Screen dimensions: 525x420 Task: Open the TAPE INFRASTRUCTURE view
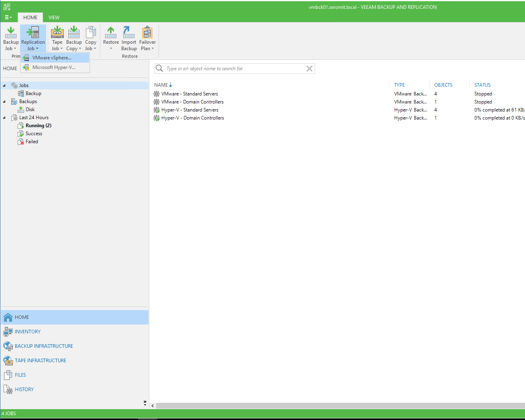[x=75, y=361]
